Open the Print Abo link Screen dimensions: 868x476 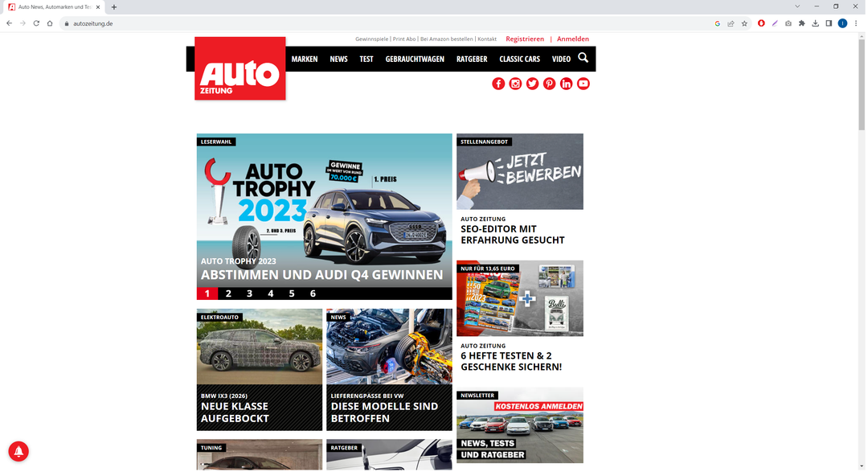click(404, 39)
